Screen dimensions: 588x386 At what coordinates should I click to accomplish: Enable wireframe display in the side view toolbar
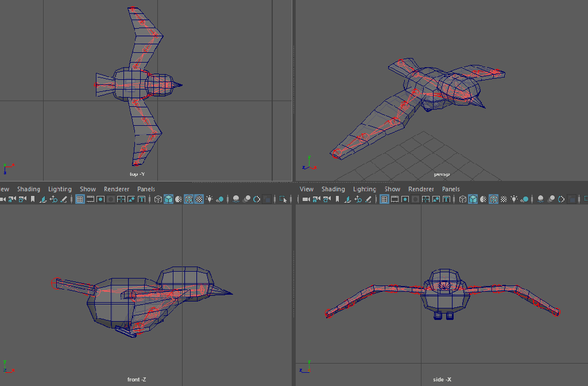tap(463, 199)
